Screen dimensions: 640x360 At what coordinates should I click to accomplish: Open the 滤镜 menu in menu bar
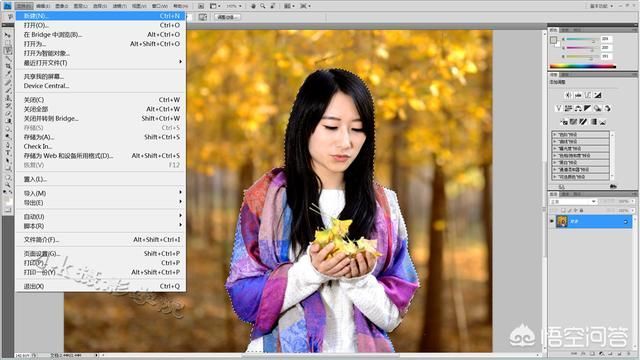(120, 6)
